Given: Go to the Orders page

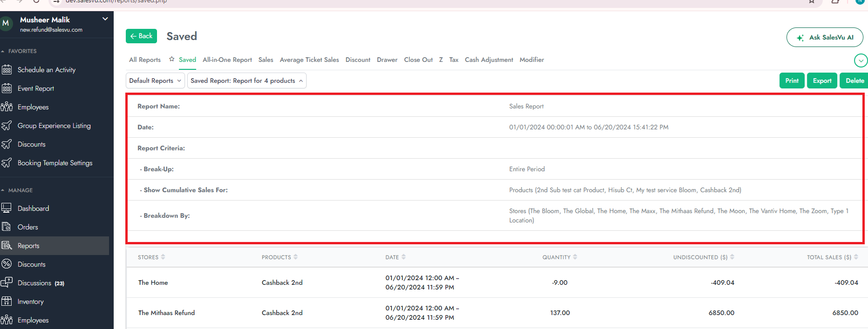Looking at the screenshot, I should pos(28,227).
